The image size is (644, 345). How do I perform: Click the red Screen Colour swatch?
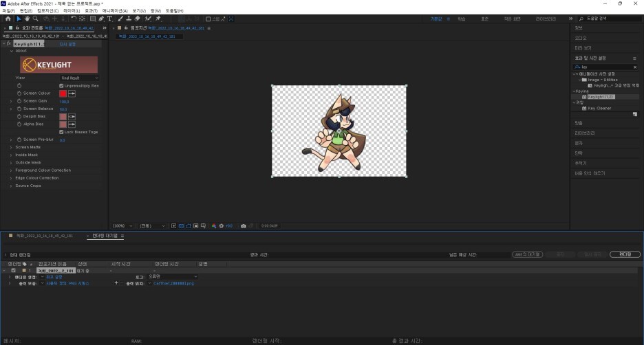coord(63,94)
